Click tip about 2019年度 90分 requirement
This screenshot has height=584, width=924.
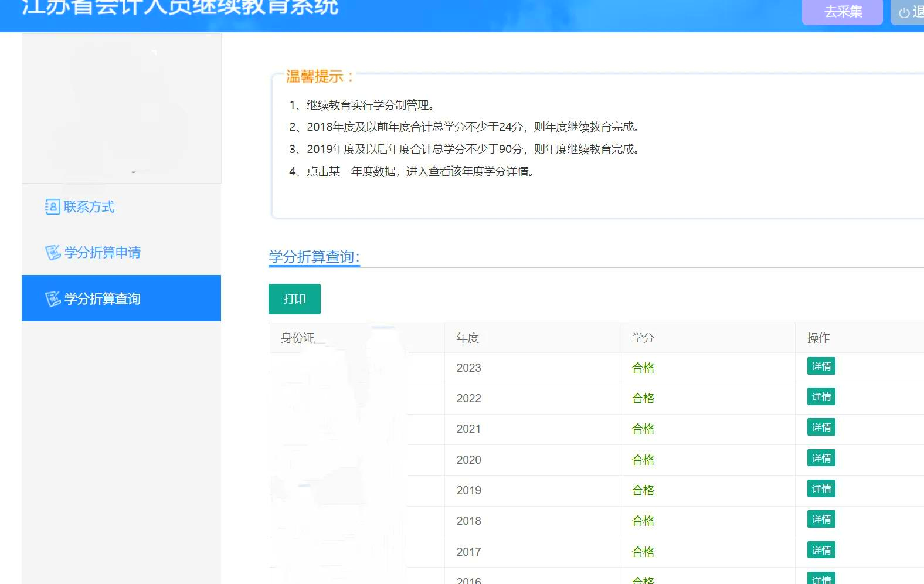point(464,150)
